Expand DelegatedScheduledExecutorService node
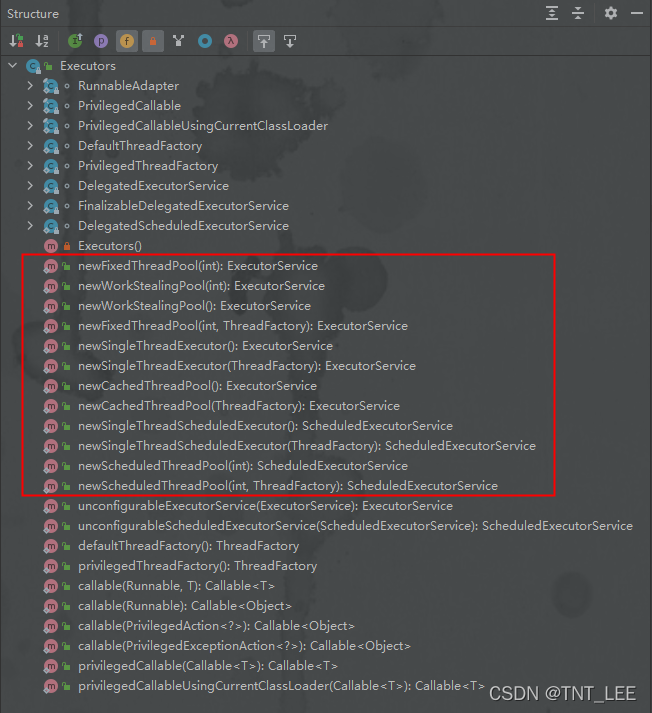The height and width of the screenshot is (713, 652). coord(30,226)
